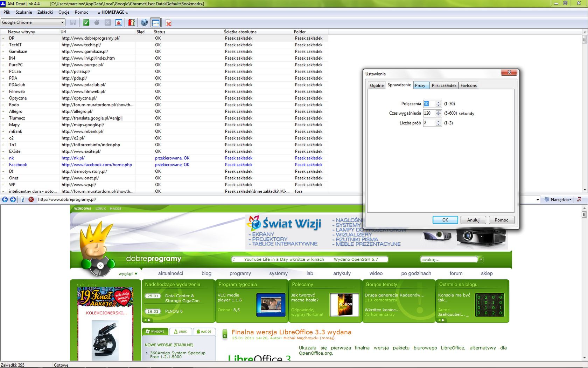Click the green search go arrow on dobreprogramy
This screenshot has height=368, width=588.
tap(481, 259)
